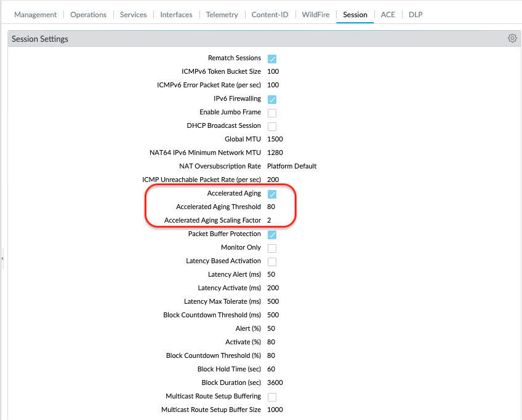Screen dimensions: 522x420
Task: Click the Alert (%) value 50
Action: pyautogui.click(x=271, y=328)
